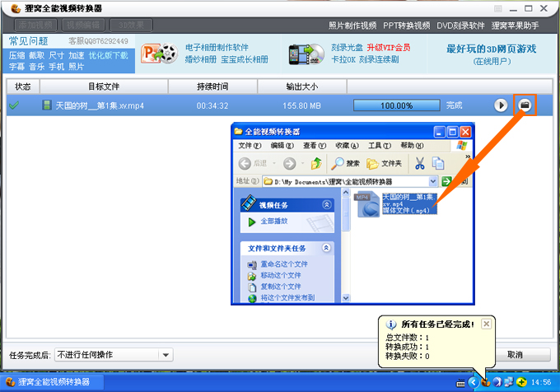Image resolution: width=560 pixels, height=392 pixels.
Task: Click the converter tray icon in taskbar
Action: pos(485,382)
